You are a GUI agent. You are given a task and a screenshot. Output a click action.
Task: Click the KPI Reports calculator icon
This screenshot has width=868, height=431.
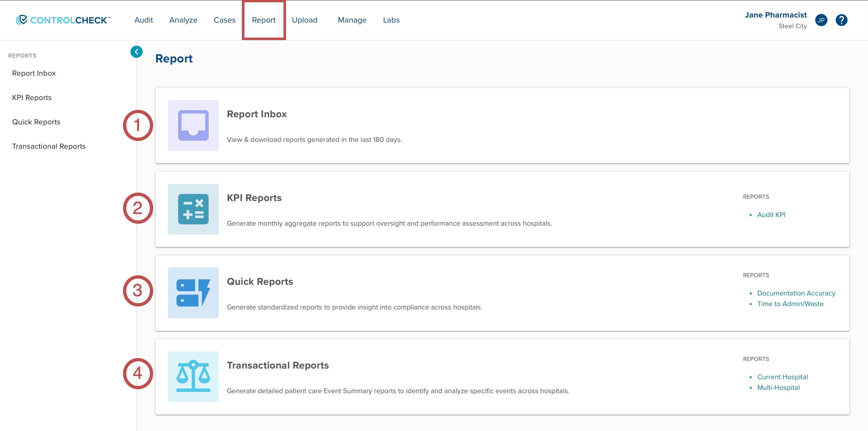coord(193,209)
